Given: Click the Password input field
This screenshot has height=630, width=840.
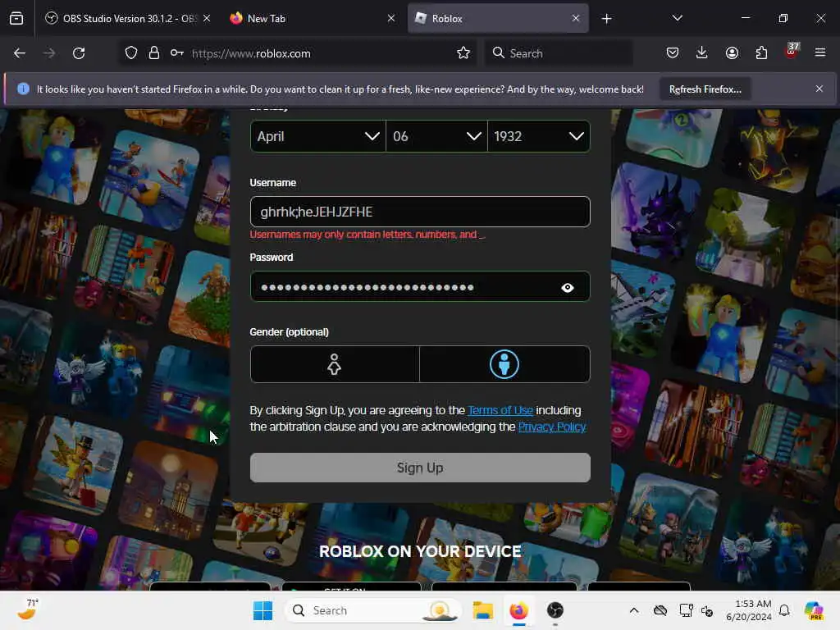Looking at the screenshot, I should (x=420, y=286).
